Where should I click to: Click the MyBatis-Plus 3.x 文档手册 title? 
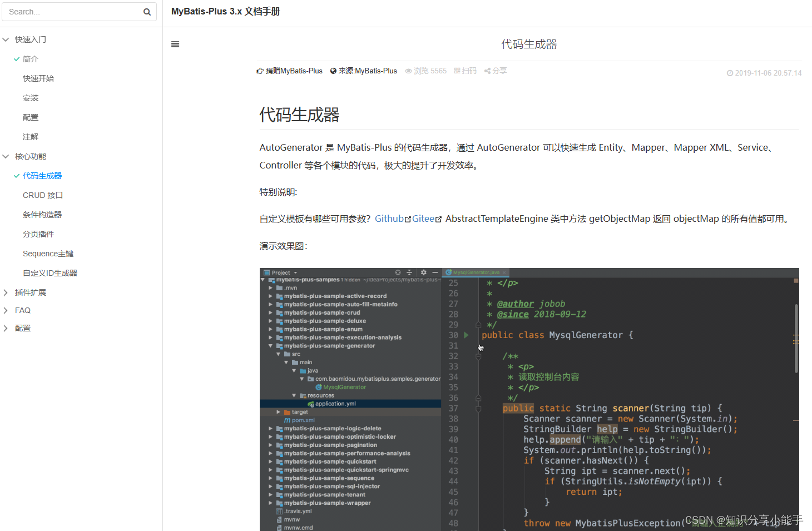coord(226,11)
